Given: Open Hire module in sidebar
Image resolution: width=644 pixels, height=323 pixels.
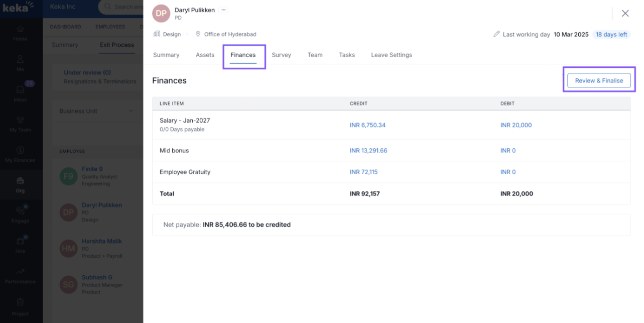Looking at the screenshot, I should pos(21,244).
